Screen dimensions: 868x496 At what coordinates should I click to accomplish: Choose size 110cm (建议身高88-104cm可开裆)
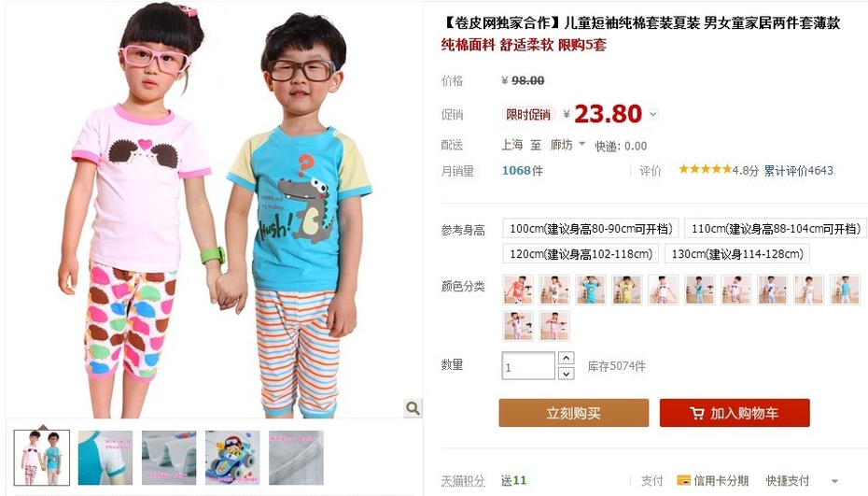click(x=776, y=228)
